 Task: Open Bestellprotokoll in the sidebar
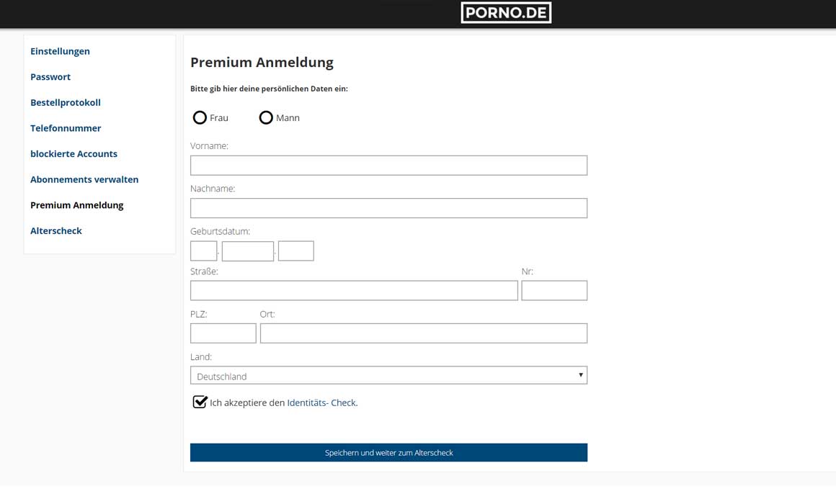pos(66,102)
